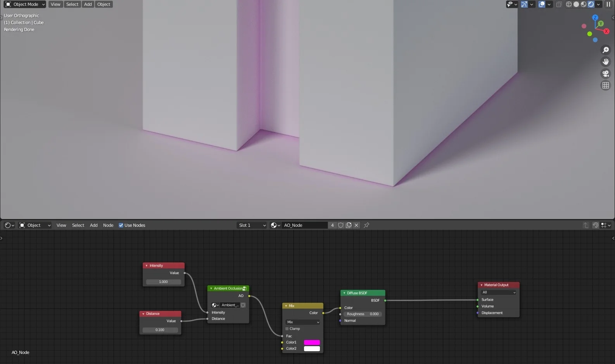Click the red X axis on gizmo
The image size is (615, 364).
(606, 31)
